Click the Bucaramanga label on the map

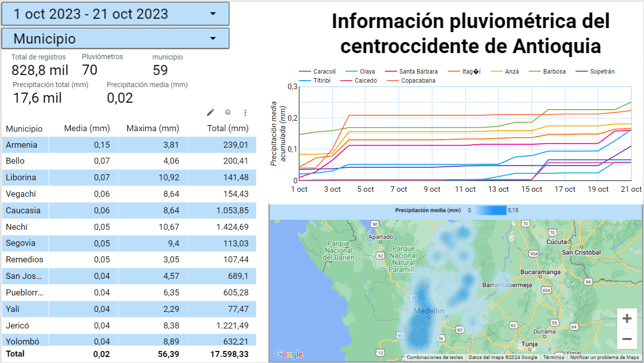point(540,271)
